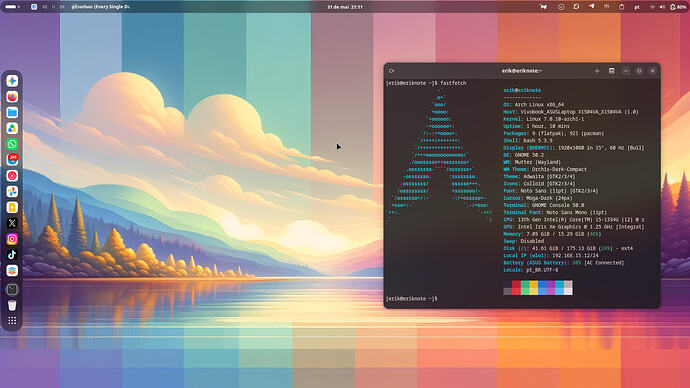Viewport: 690px width, 388px height.
Task: Select the running terminal icon in the dock
Action: click(12, 289)
